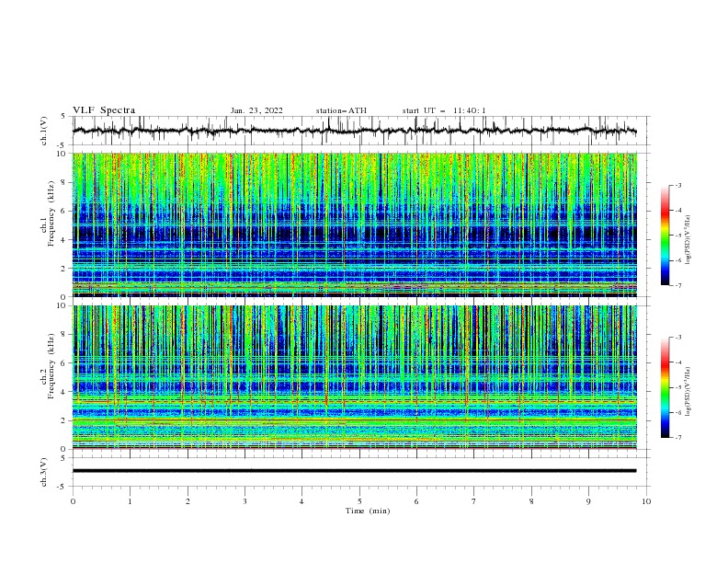Click the ch.2 frequency tick label "4"
The height and width of the screenshot is (563, 728).
[x=64, y=392]
